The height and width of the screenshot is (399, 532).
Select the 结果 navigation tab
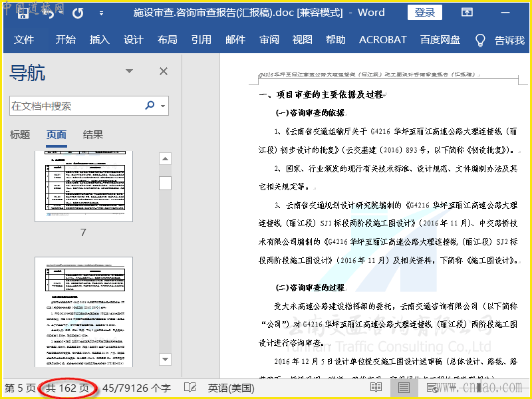click(x=92, y=135)
